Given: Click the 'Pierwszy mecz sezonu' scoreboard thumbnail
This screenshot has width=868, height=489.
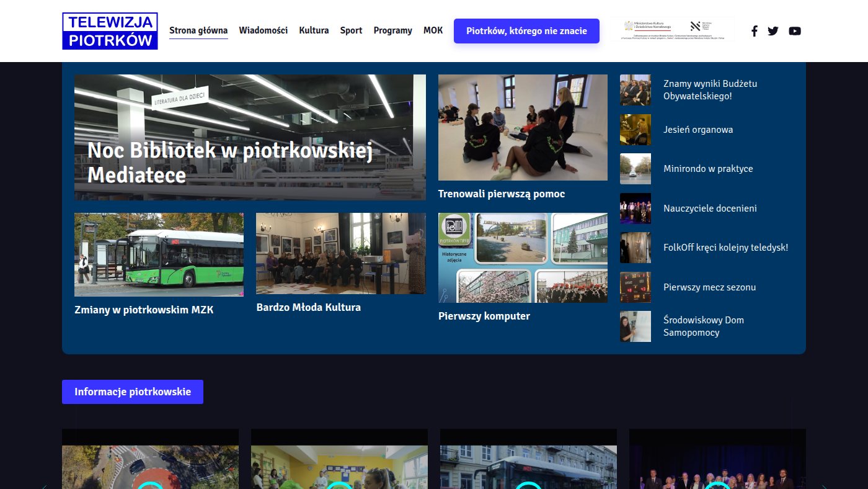Looking at the screenshot, I should 635,287.
